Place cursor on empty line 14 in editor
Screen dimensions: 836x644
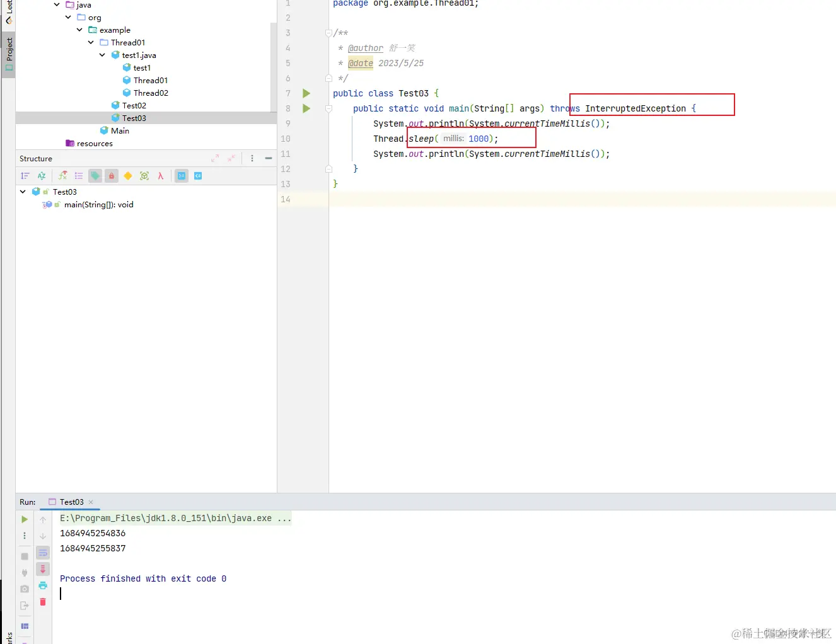582,199
